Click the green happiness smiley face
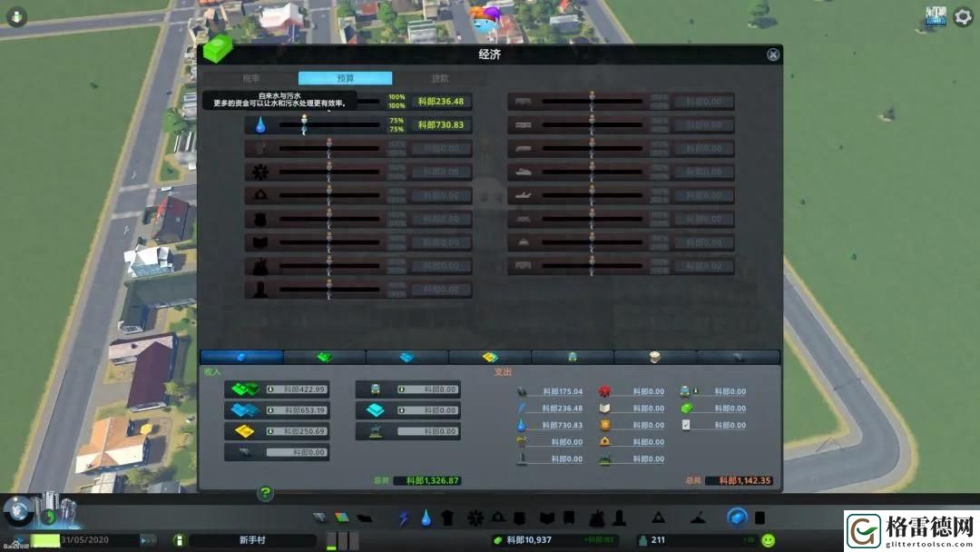 coord(769,540)
